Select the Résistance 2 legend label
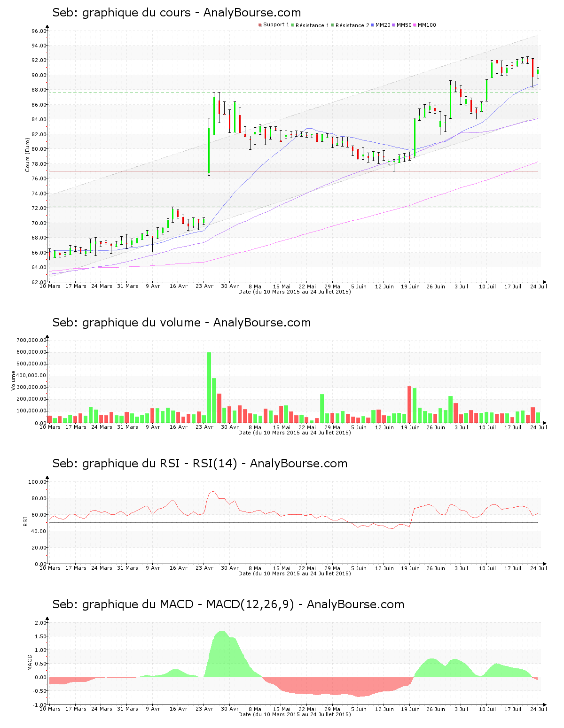This screenshot has width=564, height=728. click(352, 25)
